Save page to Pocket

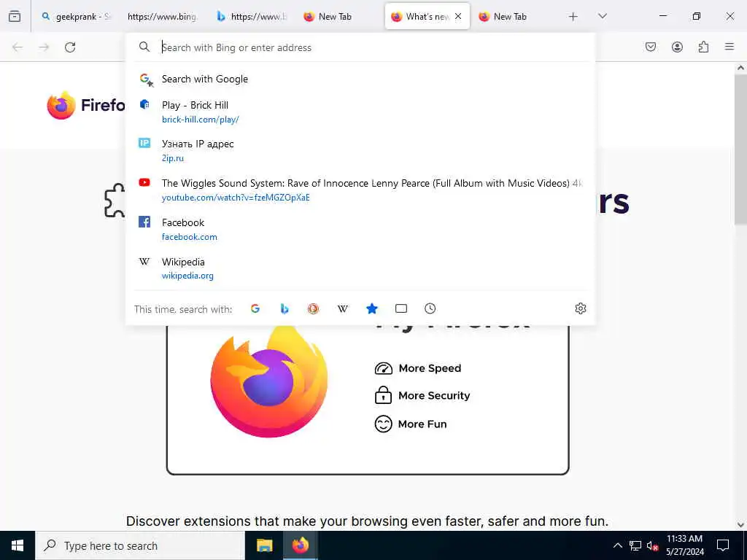point(651,47)
